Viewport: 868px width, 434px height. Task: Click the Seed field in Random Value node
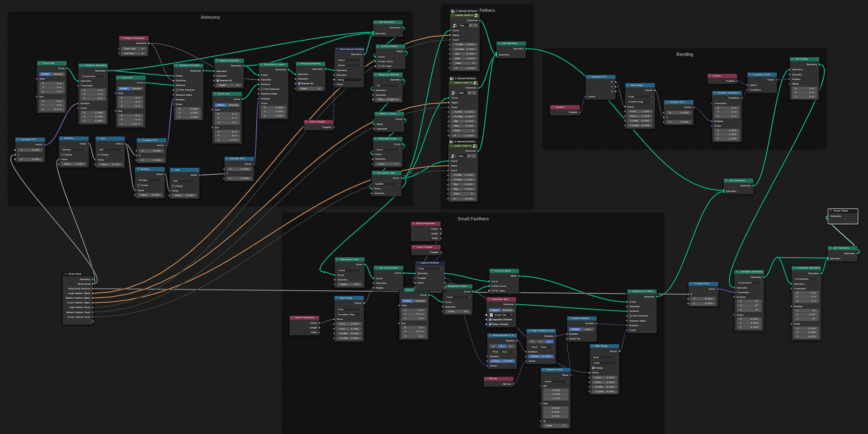pos(556,425)
